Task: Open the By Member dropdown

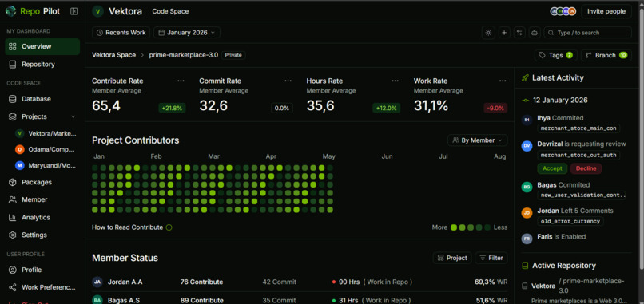Action: tap(477, 140)
